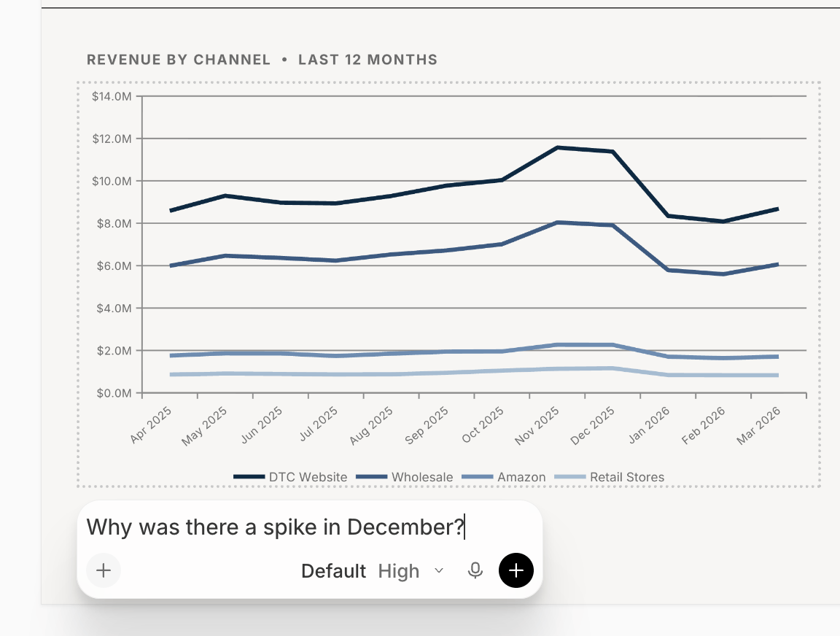
Task: Click the Retail Stores legend swatch
Action: pyautogui.click(x=570, y=477)
